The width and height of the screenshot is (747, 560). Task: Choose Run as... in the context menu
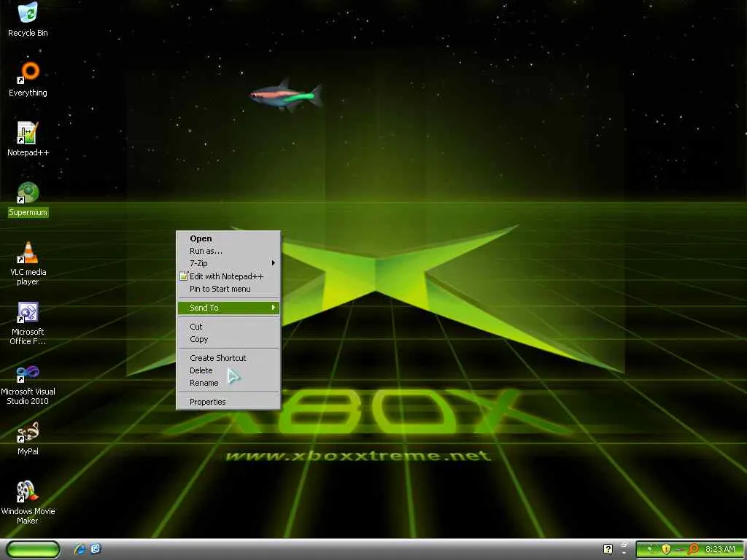click(x=228, y=251)
